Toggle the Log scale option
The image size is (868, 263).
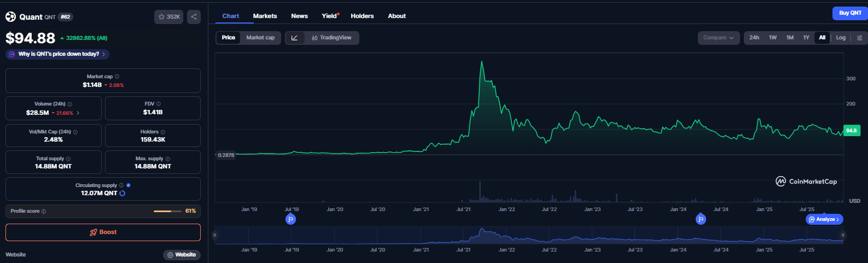(x=841, y=38)
